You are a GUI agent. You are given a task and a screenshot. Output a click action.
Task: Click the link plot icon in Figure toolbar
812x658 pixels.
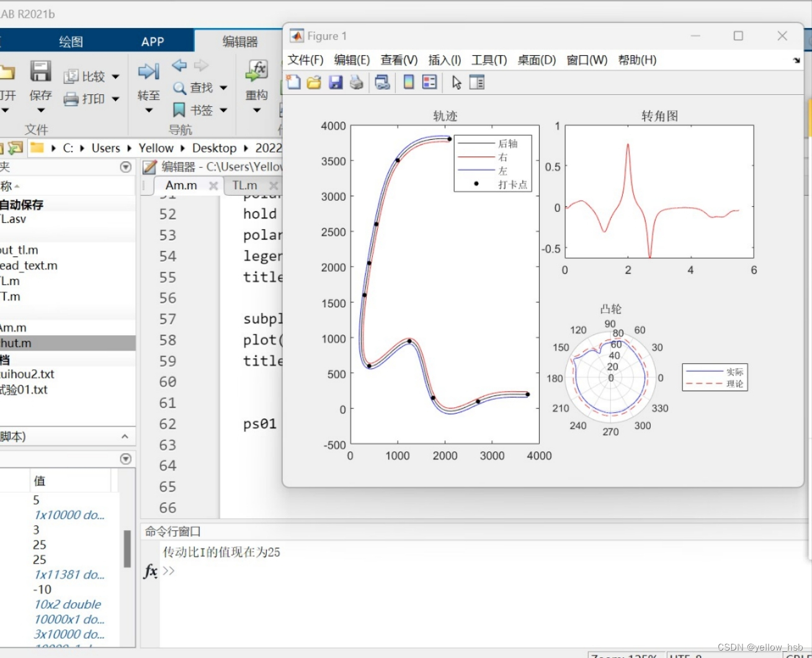(x=382, y=82)
